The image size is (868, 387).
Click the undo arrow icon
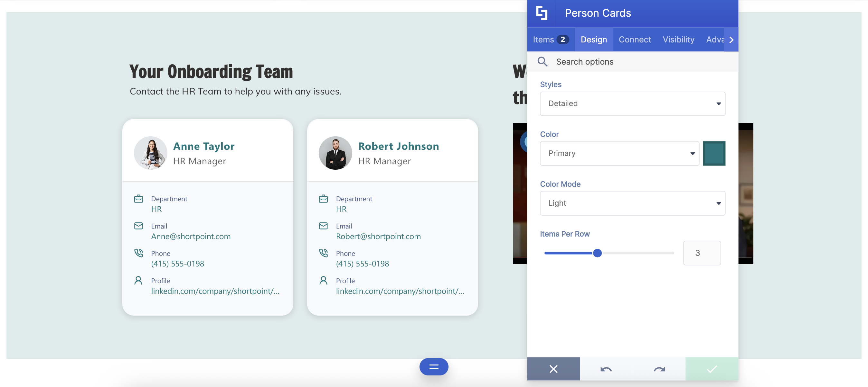tap(606, 369)
